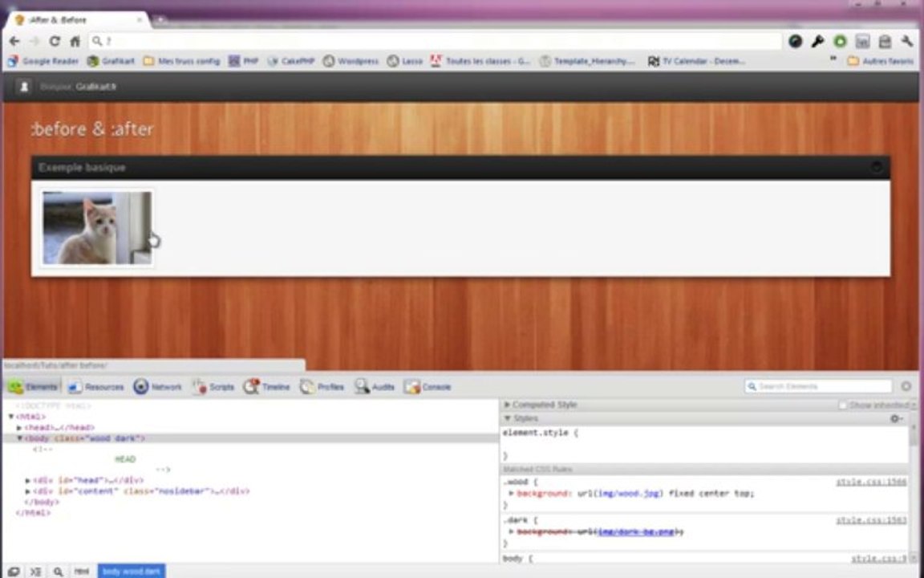Viewport: 924px width, 578px height.
Task: Toggle the console drawer icon at bottom
Action: [x=35, y=572]
